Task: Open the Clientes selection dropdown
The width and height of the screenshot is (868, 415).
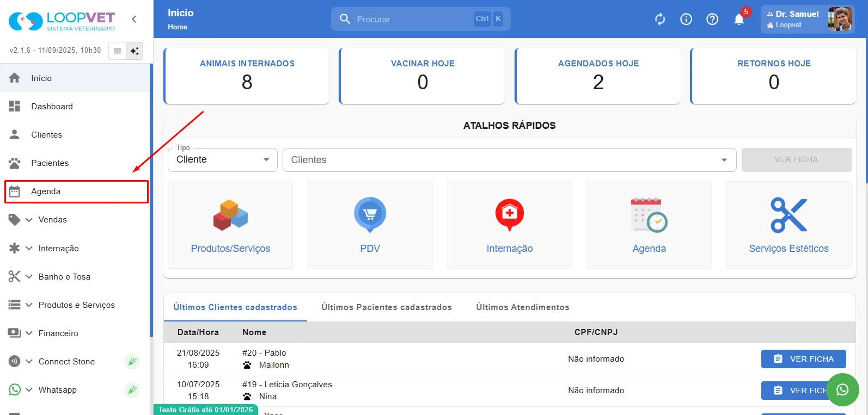Action: pos(510,160)
